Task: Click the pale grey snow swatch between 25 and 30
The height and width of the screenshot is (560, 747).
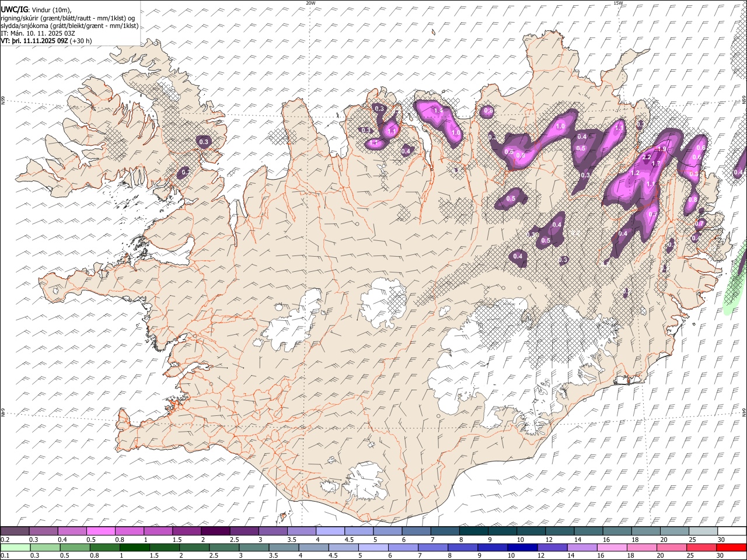Action: tap(703, 531)
